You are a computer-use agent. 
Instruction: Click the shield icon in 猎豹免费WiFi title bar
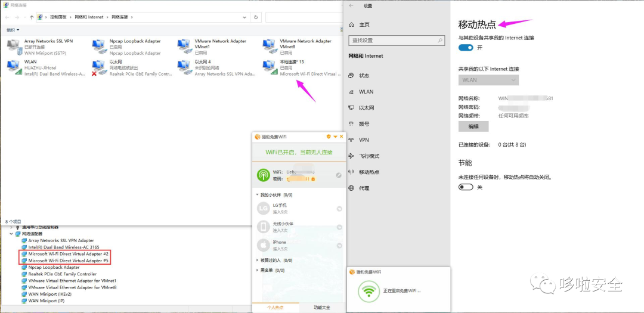pos(329,137)
